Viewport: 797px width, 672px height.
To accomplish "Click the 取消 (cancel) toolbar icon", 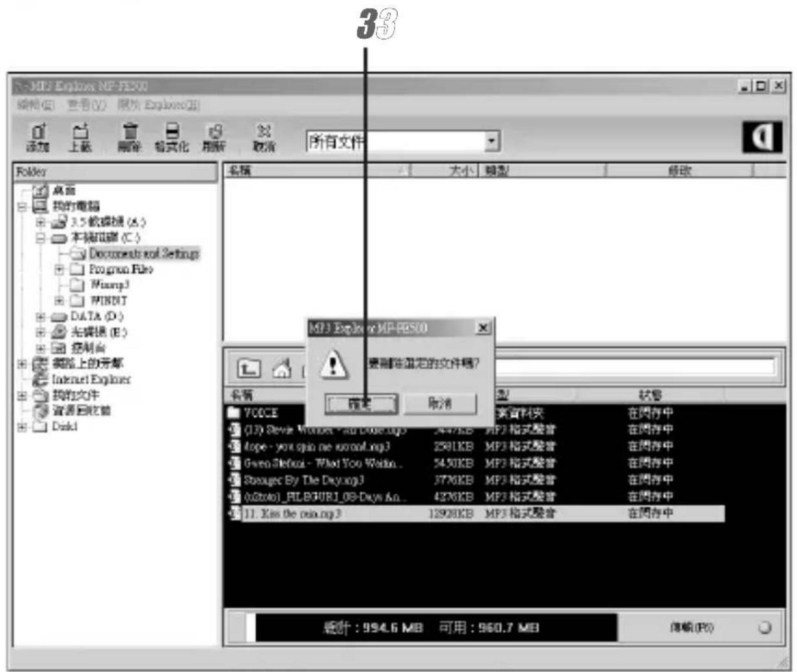I will [x=264, y=138].
